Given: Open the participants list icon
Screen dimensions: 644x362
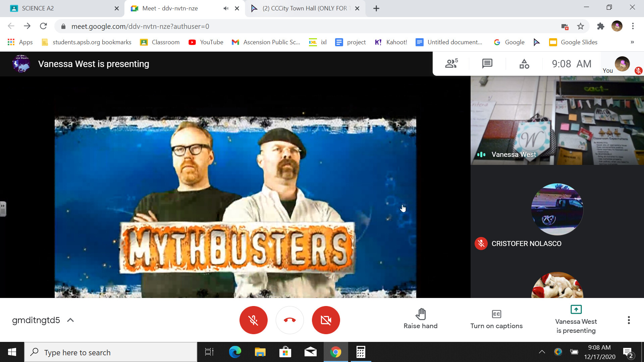Looking at the screenshot, I should (x=451, y=63).
